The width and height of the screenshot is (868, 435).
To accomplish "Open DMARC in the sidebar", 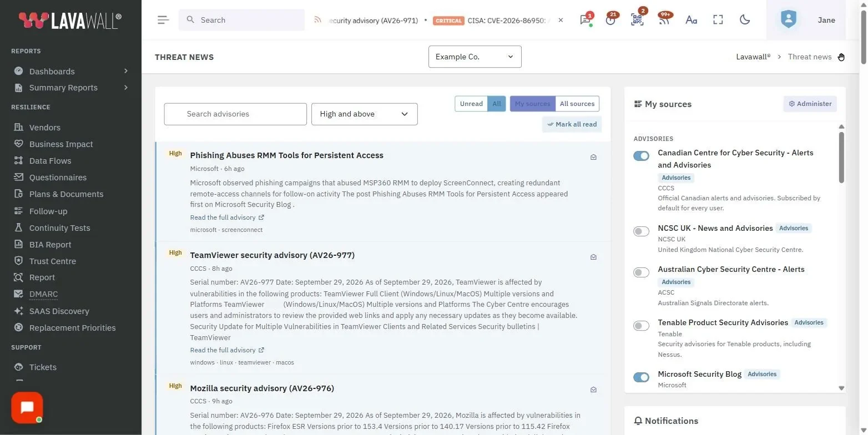I will coord(43,294).
